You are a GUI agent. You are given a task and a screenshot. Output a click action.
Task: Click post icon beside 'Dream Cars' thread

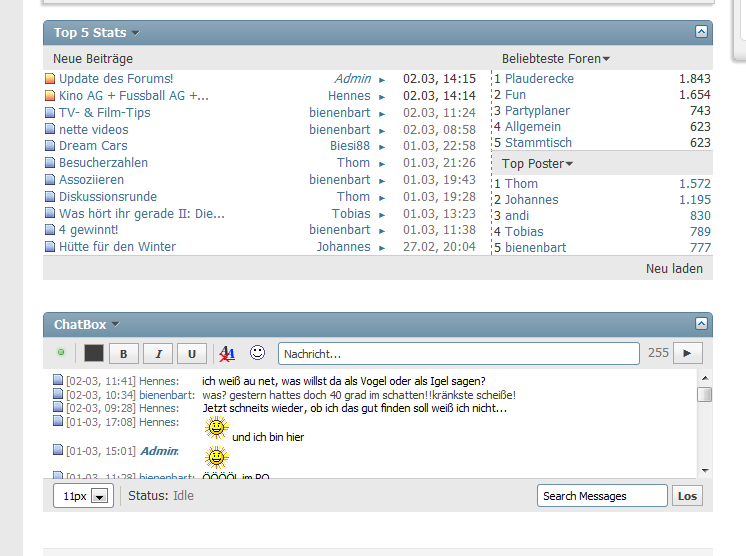pos(50,146)
